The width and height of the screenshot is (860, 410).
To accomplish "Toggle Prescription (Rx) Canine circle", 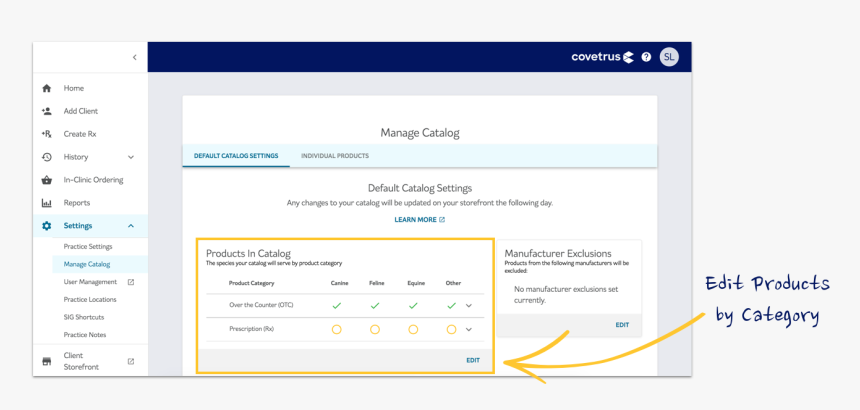I will pyautogui.click(x=337, y=329).
